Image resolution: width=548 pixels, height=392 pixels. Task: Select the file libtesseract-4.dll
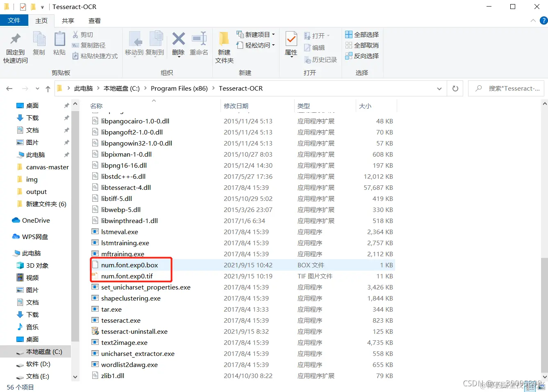tap(126, 188)
